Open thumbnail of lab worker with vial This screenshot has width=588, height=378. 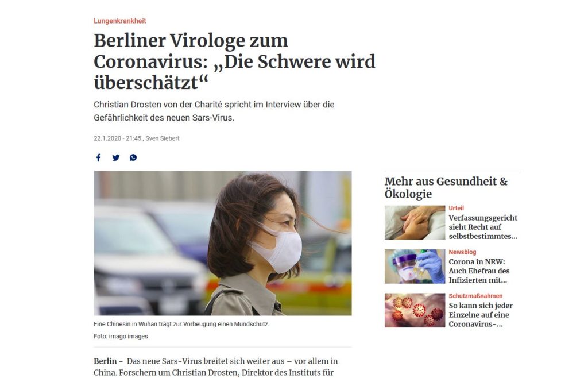coord(415,266)
